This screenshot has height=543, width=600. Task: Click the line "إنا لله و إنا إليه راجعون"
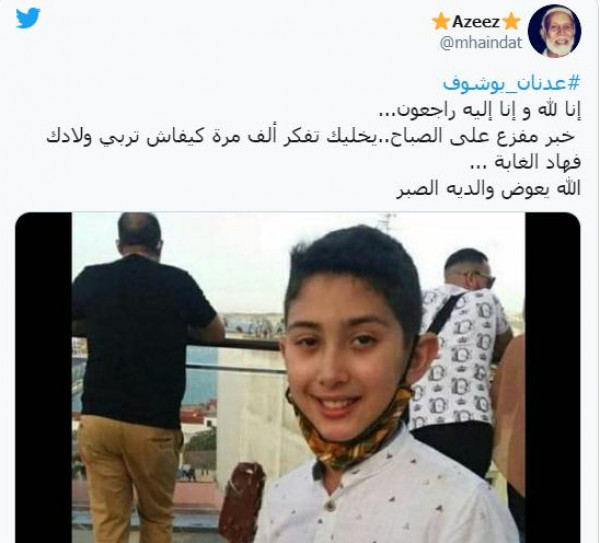click(x=479, y=111)
